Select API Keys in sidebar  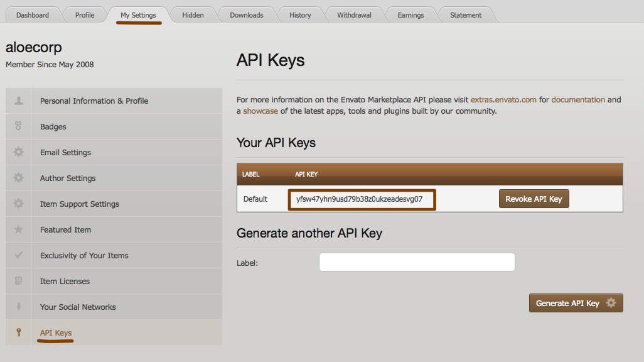(x=114, y=332)
